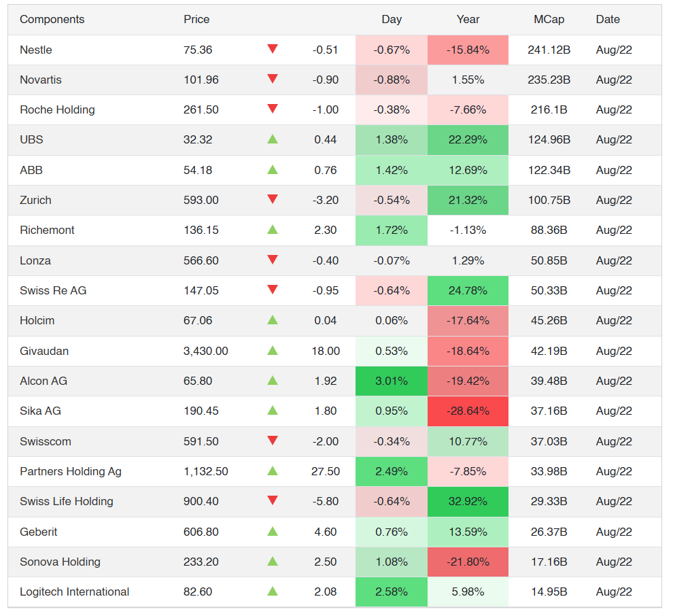The height and width of the screenshot is (616, 673).
Task: Open the Nestle component link
Action: (36, 50)
